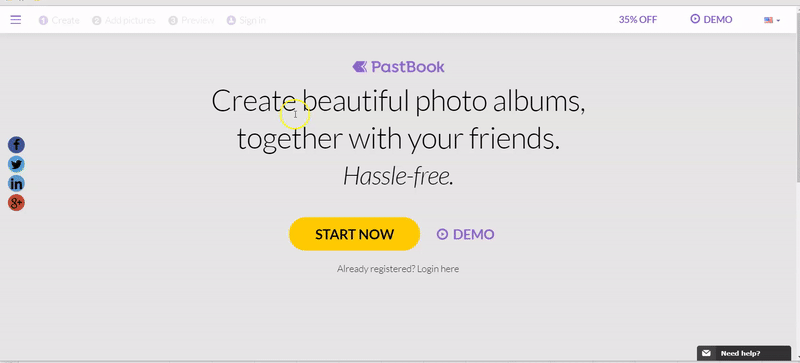Open the Sign in step
Screen dimensions: 800x363
(x=246, y=20)
